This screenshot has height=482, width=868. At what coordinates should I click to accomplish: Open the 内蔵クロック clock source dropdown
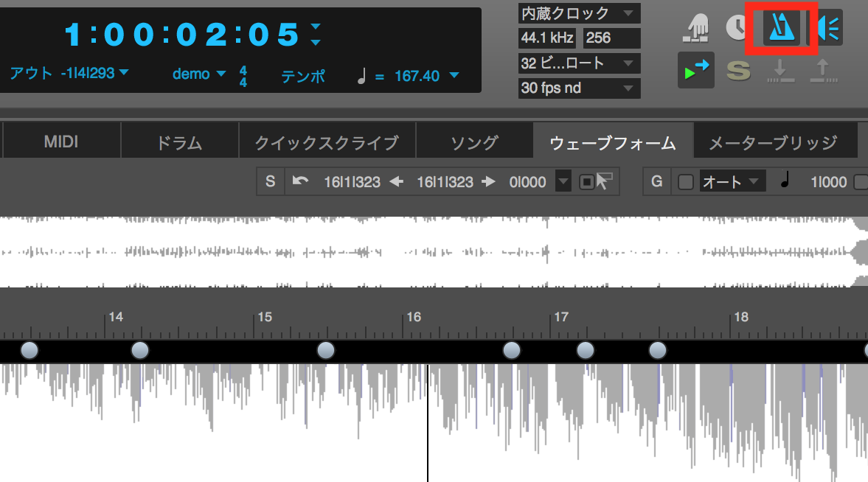click(x=579, y=13)
